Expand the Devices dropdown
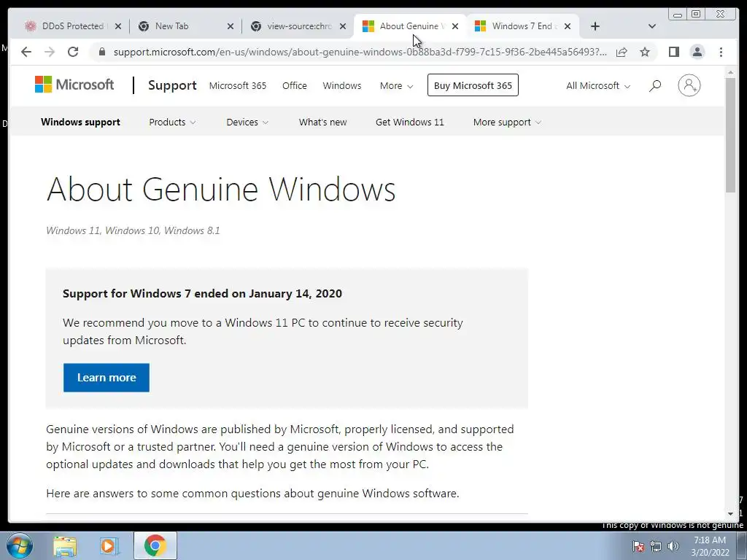The height and width of the screenshot is (560, 747). pyautogui.click(x=247, y=122)
